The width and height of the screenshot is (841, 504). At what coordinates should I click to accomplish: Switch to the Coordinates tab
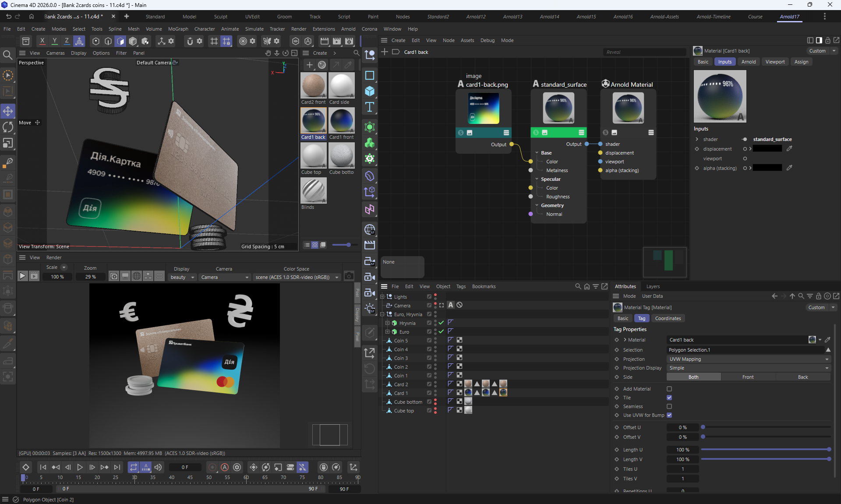click(668, 318)
